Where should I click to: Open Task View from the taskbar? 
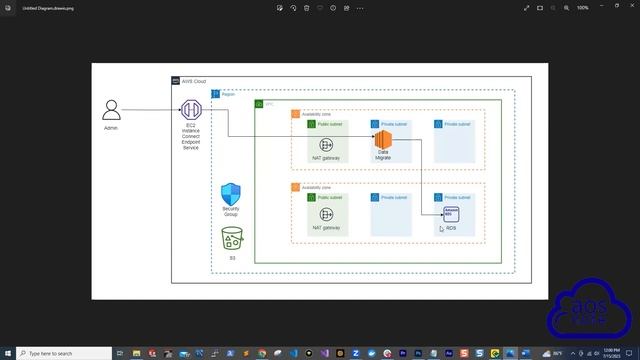point(120,353)
